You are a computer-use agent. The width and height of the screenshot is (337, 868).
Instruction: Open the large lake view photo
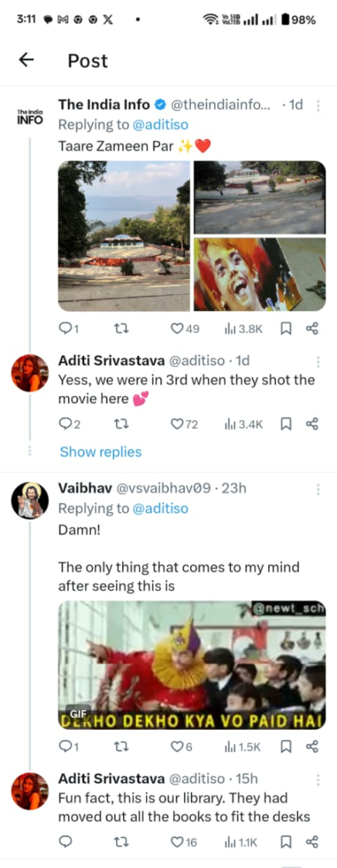pyautogui.click(x=124, y=236)
